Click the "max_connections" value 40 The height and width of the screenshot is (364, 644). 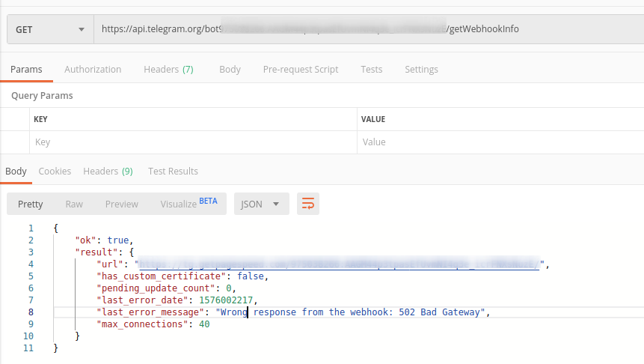click(204, 324)
